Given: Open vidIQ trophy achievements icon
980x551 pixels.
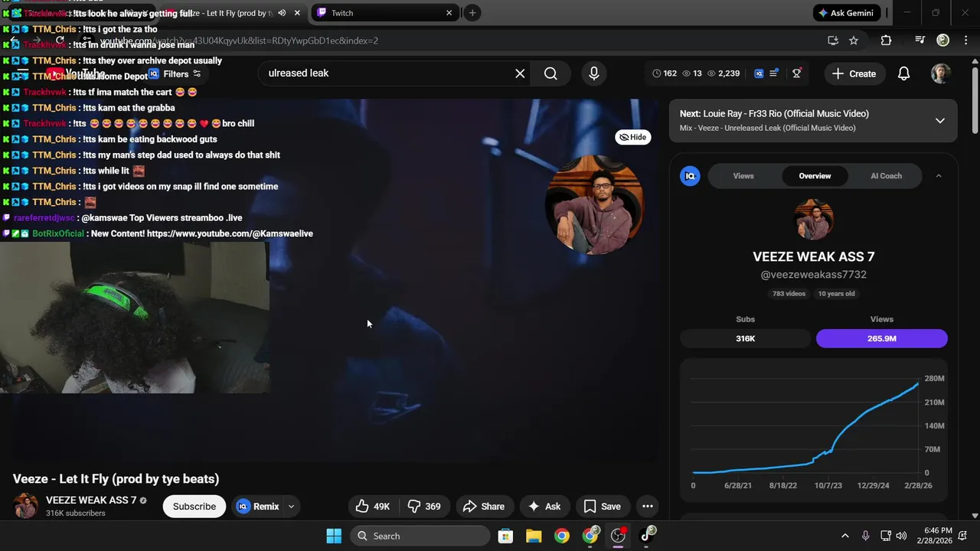Looking at the screenshot, I should (x=797, y=73).
